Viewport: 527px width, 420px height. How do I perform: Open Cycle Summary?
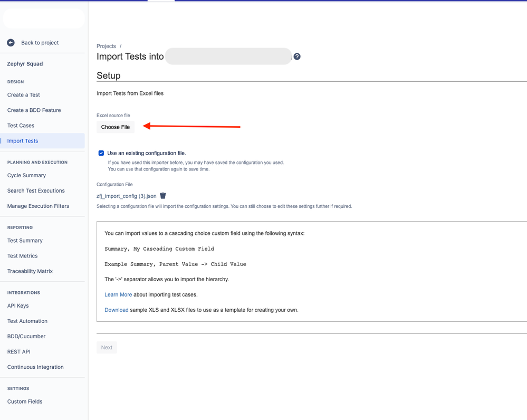(x=26, y=176)
